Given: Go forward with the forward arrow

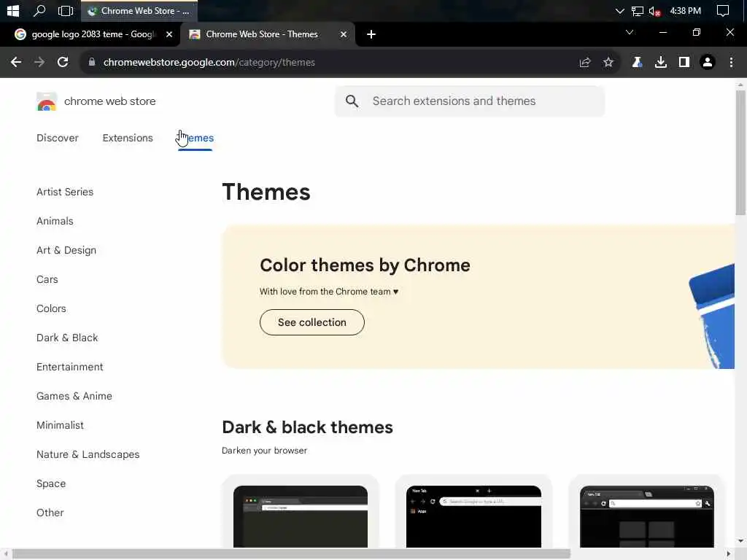Looking at the screenshot, I should tap(39, 63).
